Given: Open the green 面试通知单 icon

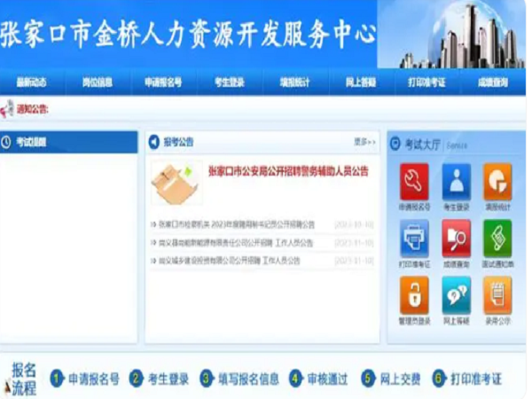Looking at the screenshot, I should 497,239.
